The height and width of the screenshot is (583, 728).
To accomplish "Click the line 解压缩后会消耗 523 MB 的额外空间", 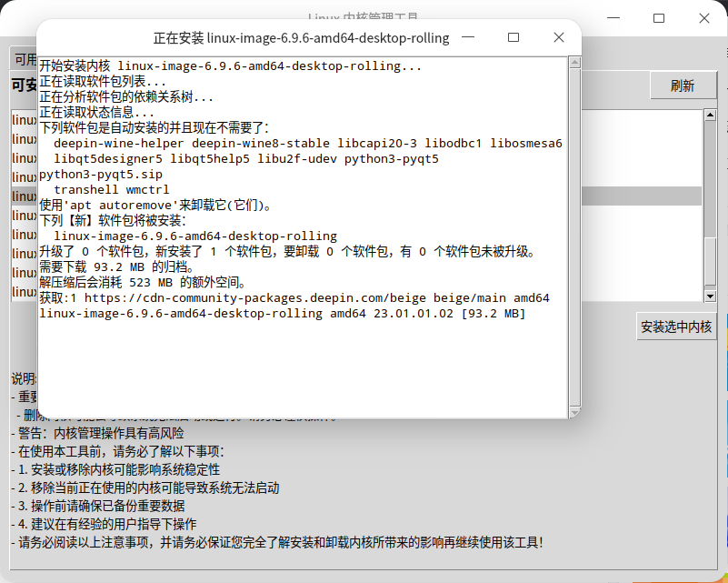I will pos(143,282).
